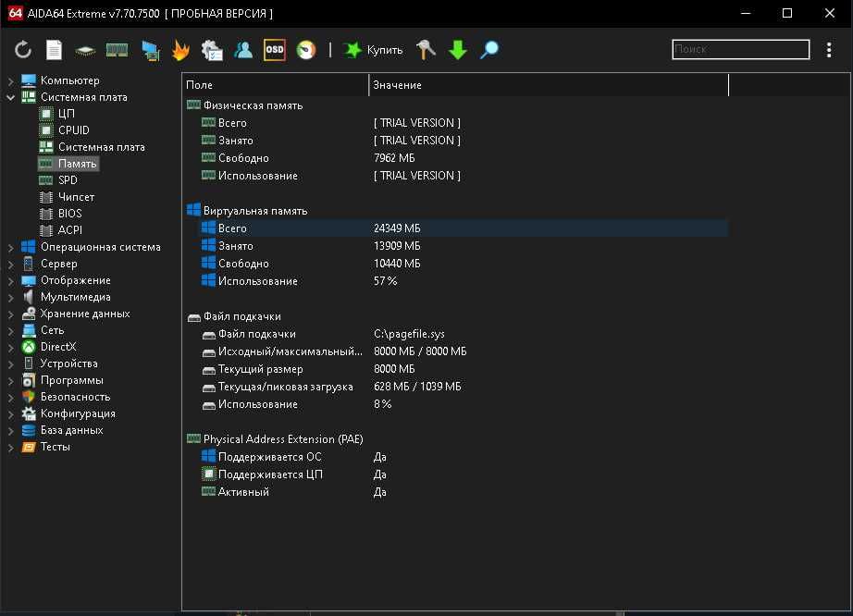The image size is (853, 616).
Task: Click the Сеть network icon
Action: (29, 330)
